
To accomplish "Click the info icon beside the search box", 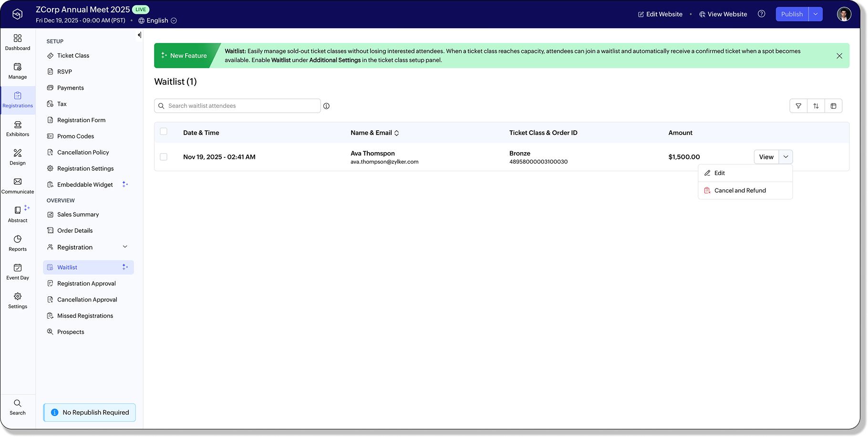I will pos(327,106).
